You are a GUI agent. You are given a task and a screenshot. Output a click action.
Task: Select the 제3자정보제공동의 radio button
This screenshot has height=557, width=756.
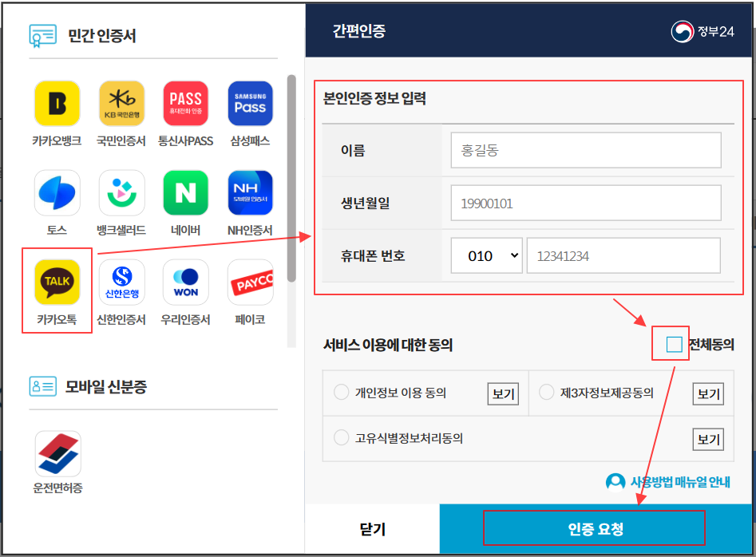[x=546, y=392]
